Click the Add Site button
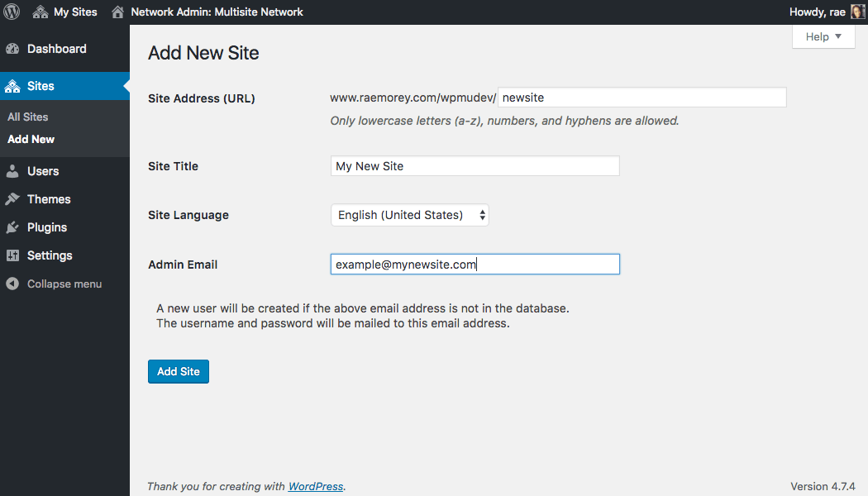The width and height of the screenshot is (868, 496). click(x=179, y=371)
